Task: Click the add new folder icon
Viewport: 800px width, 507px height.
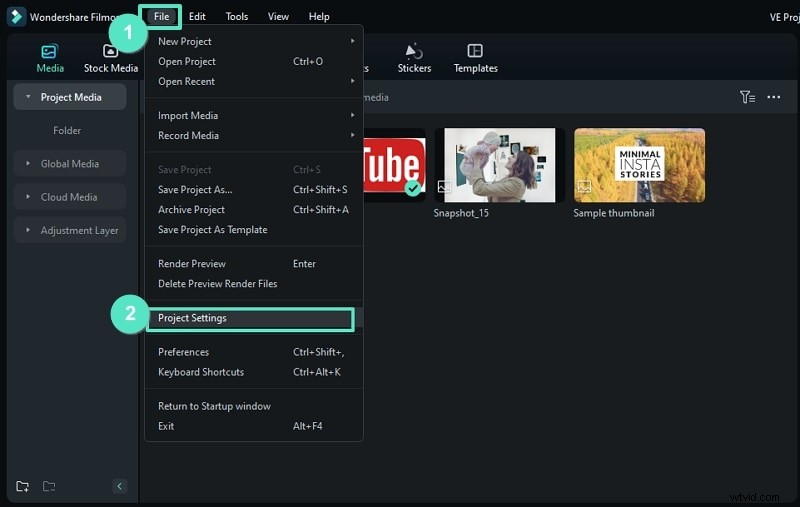Action: tap(22, 486)
